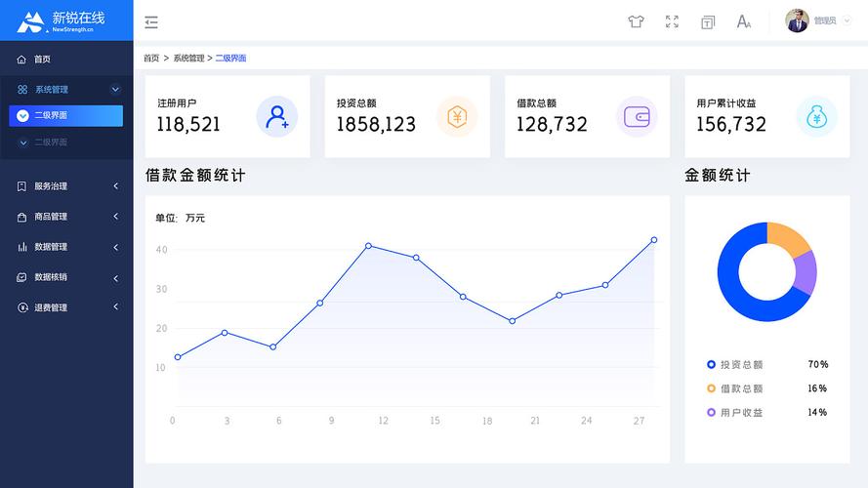The height and width of the screenshot is (488, 868).
Task: Open the 管理员 account dropdown arrow
Action: pos(847,20)
